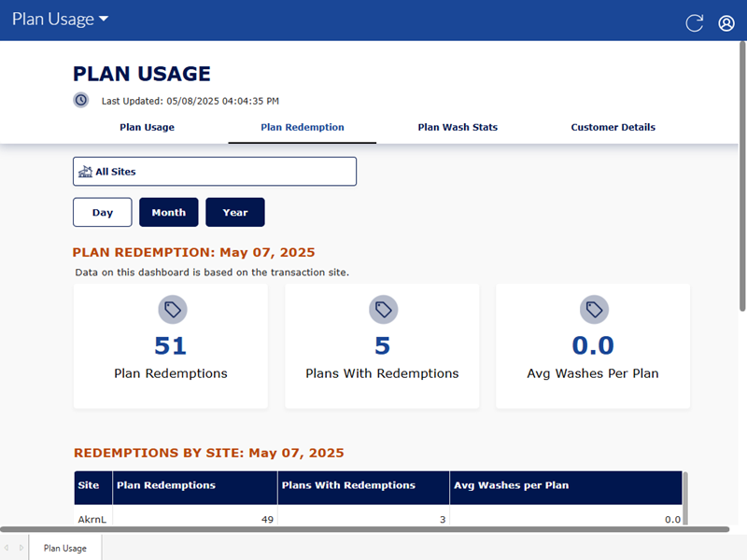Click the tag icon above Plans With Redemptions
Screen dimensions: 747x560
(x=383, y=310)
